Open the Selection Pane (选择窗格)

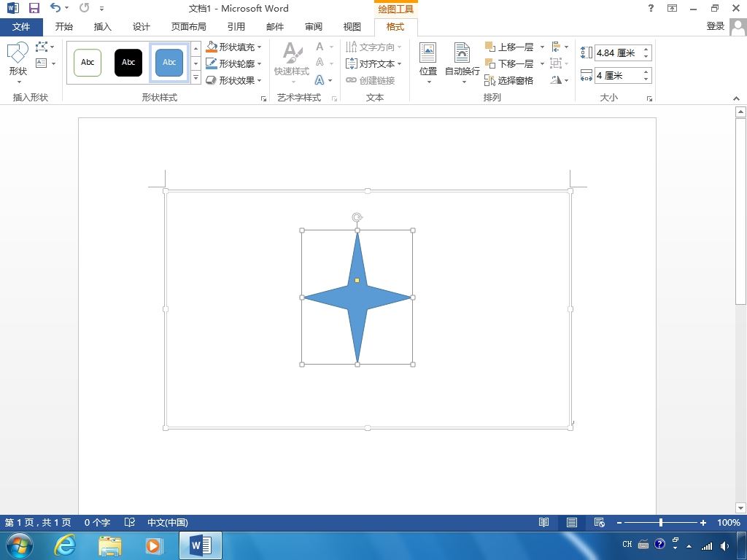508,80
